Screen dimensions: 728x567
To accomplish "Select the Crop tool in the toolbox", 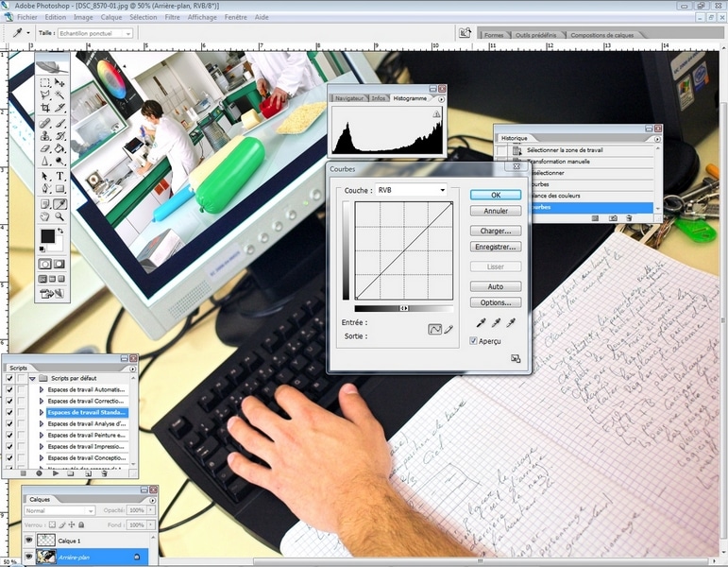I will tap(44, 109).
